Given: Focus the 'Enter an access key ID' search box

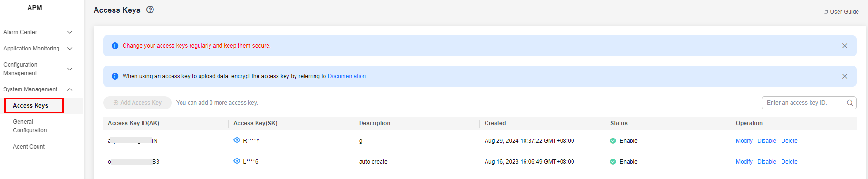Looking at the screenshot, I should (805, 103).
